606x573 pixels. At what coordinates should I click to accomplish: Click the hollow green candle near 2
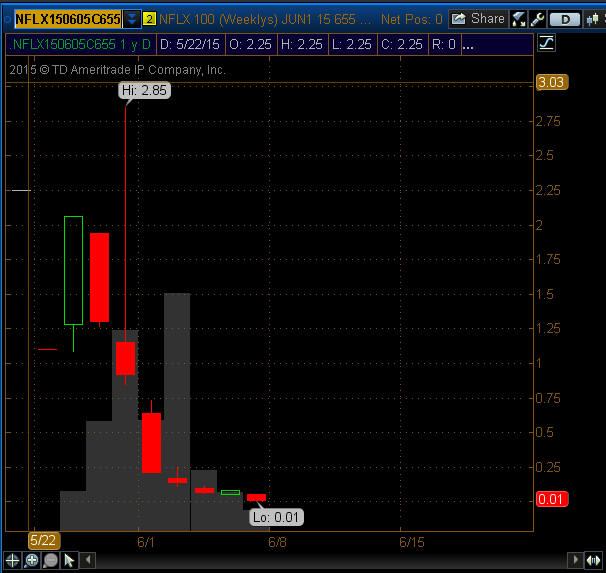coord(73,270)
